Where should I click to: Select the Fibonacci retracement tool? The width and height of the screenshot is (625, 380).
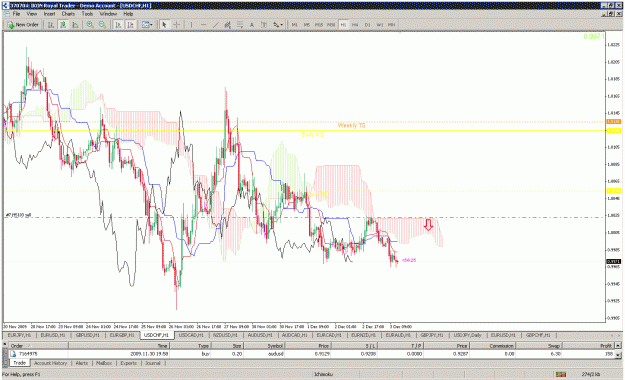coord(240,25)
